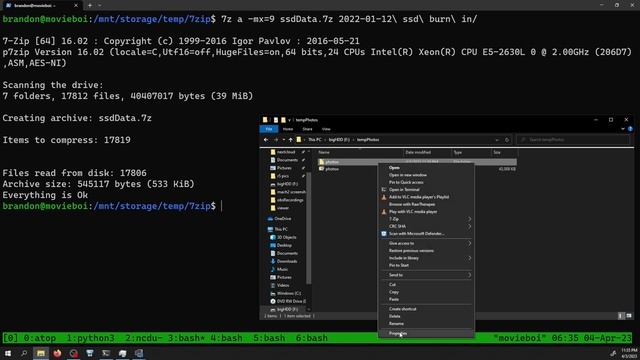The image size is (640, 360).
Task: Choose Play with VLC media player
Action: pyautogui.click(x=413, y=211)
